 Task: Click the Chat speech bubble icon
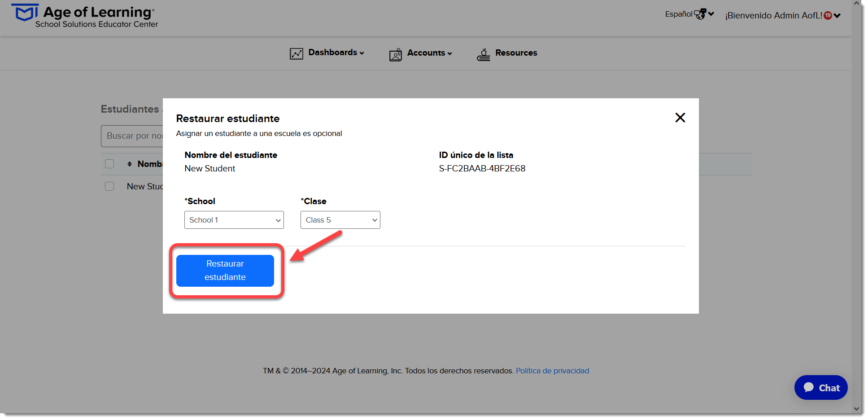click(x=808, y=387)
